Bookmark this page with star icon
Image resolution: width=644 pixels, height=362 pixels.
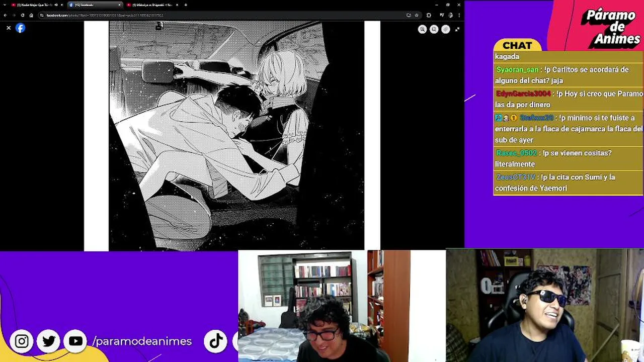417,15
